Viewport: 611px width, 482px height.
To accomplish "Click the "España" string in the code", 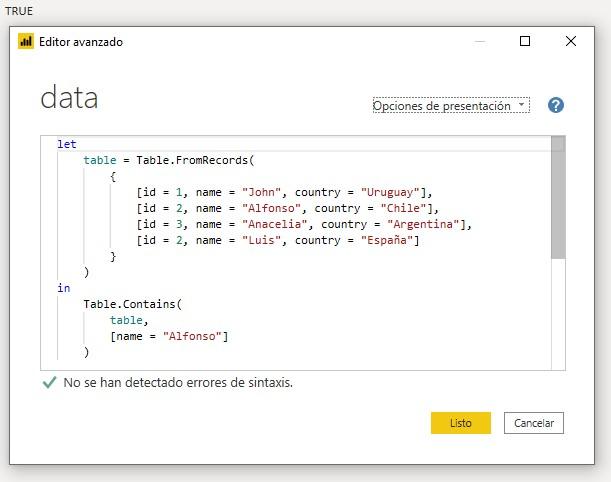I will pos(387,240).
